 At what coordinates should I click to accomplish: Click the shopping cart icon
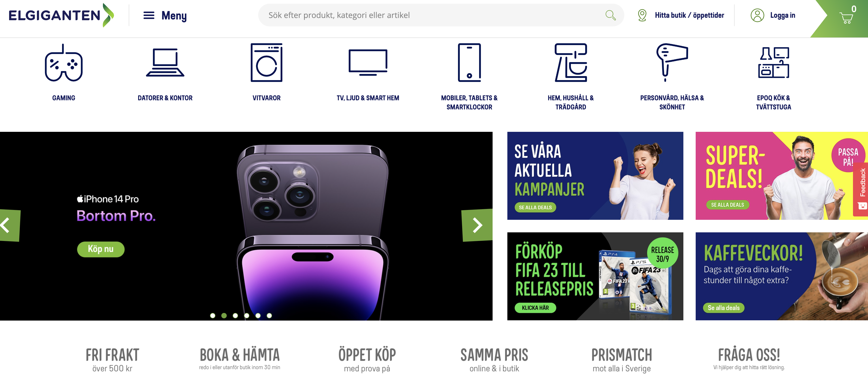(846, 17)
